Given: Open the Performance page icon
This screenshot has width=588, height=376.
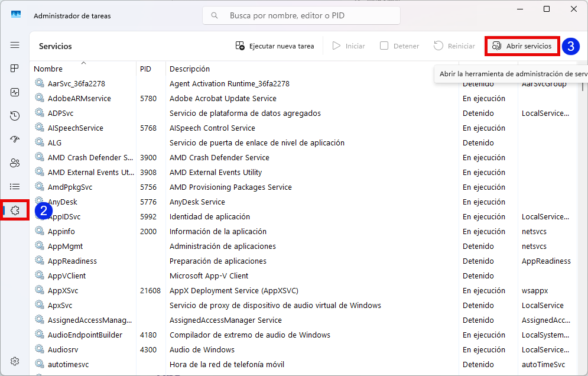Looking at the screenshot, I should pos(15,92).
